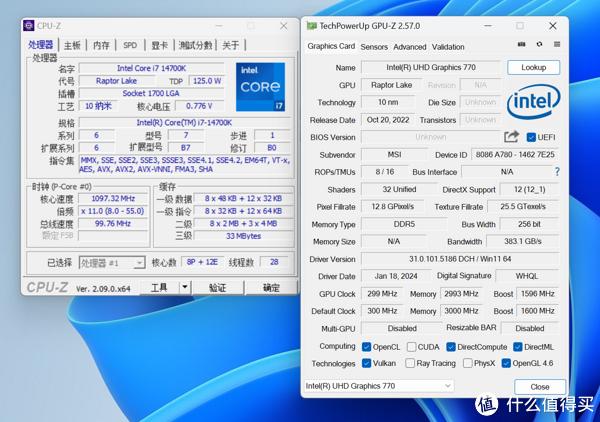Switch to the 关于 tab in CPU-Z
Image resolution: width=600 pixels, height=422 pixels.
click(x=230, y=45)
